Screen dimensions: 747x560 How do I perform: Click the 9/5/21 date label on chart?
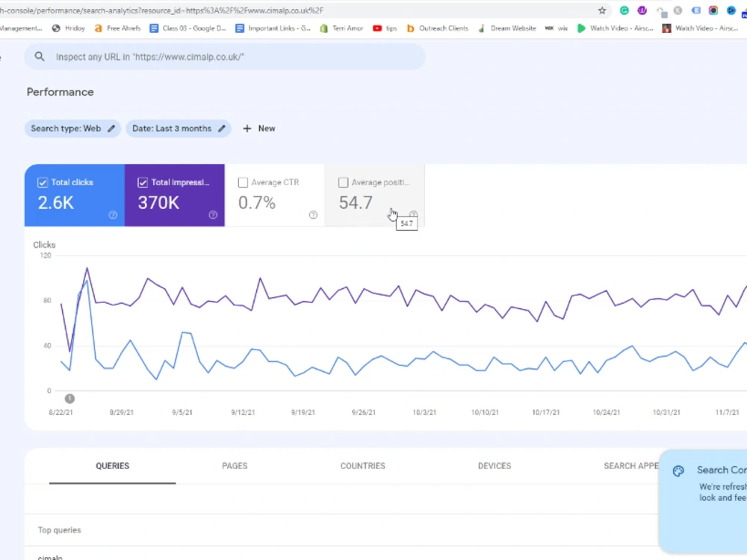[182, 412]
